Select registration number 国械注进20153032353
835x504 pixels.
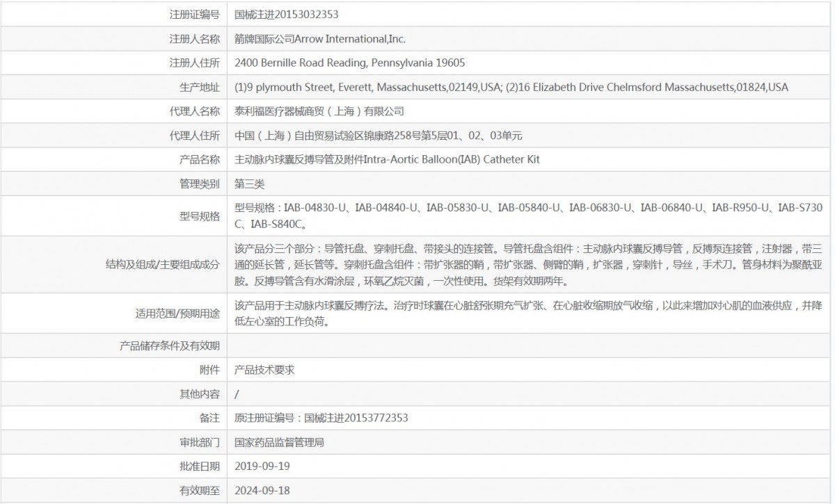(x=287, y=14)
